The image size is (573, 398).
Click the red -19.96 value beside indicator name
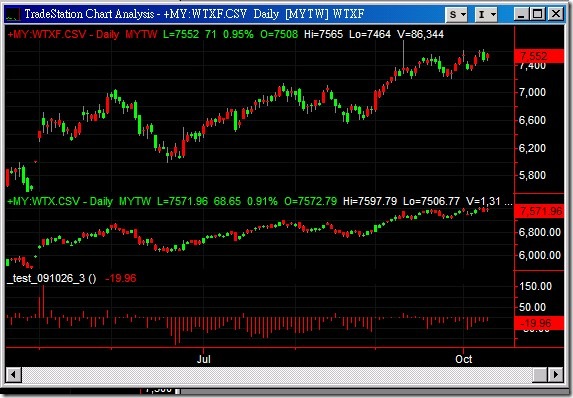[x=121, y=278]
